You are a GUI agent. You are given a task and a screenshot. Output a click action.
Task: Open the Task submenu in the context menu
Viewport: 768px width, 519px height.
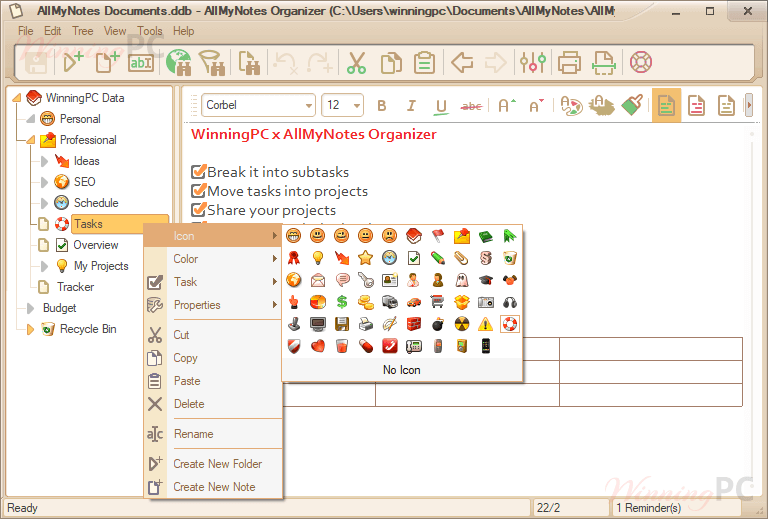click(213, 282)
